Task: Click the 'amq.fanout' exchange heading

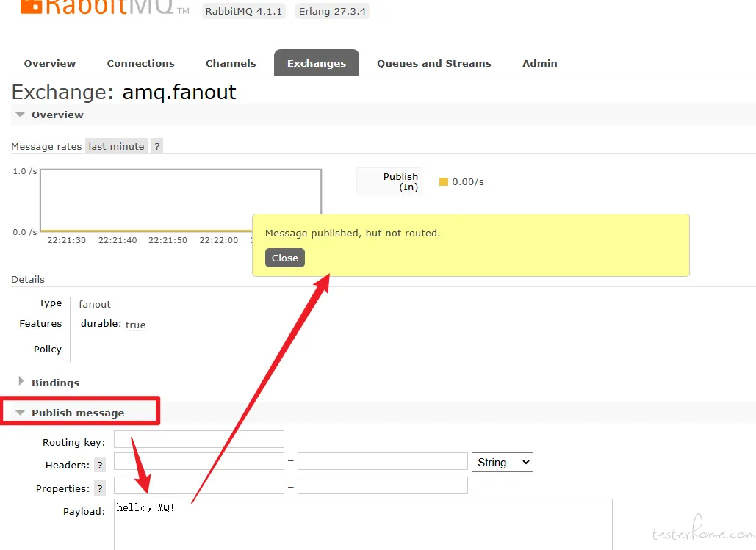Action: point(179,92)
